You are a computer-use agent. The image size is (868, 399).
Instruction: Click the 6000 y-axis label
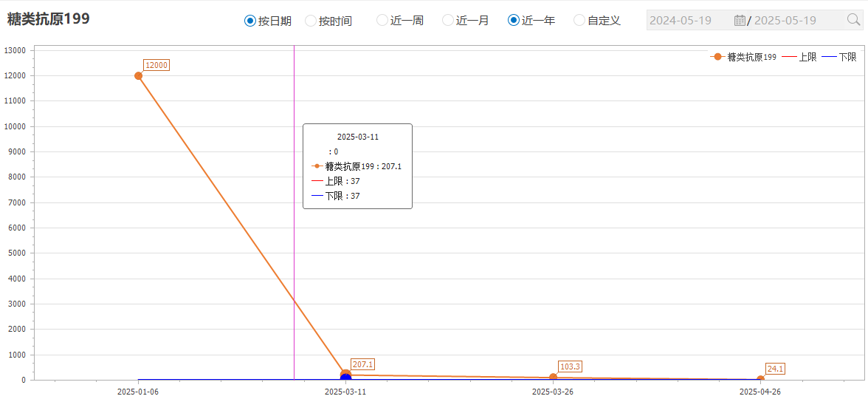(x=17, y=228)
